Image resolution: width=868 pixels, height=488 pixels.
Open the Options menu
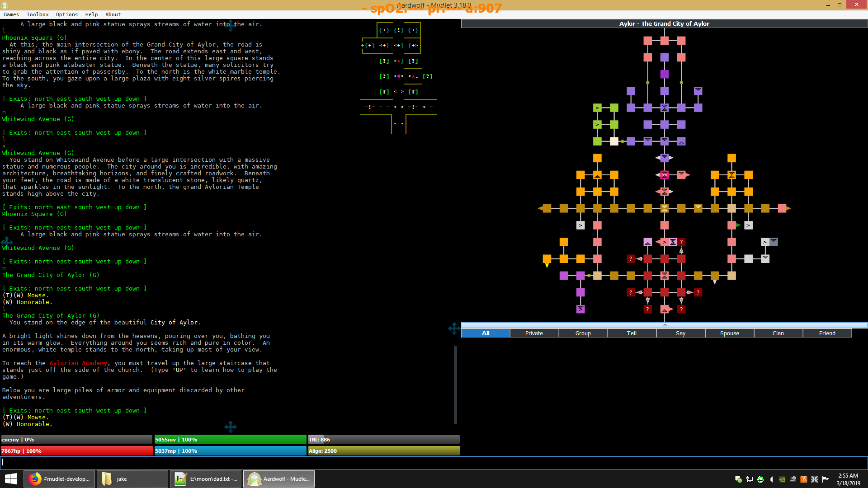[x=67, y=14]
